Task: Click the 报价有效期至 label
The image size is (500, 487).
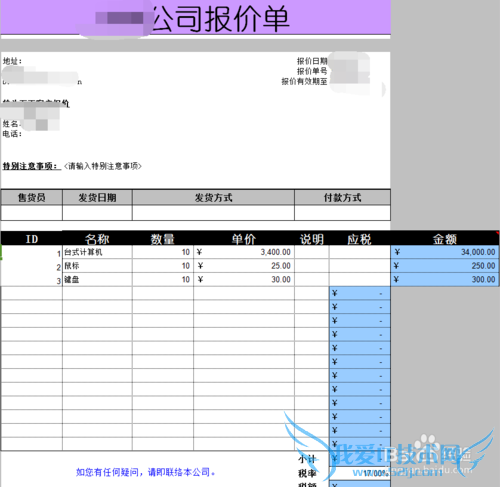Action: 304,81
